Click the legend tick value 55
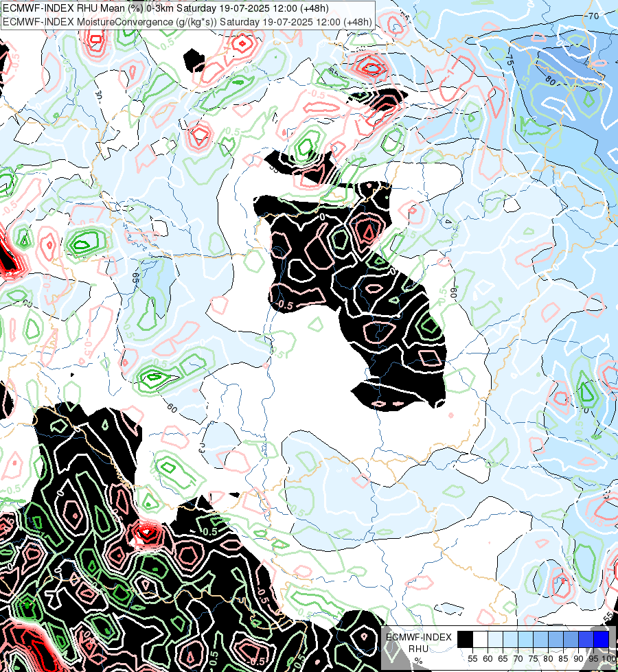This screenshot has width=618, height=672. click(x=472, y=659)
